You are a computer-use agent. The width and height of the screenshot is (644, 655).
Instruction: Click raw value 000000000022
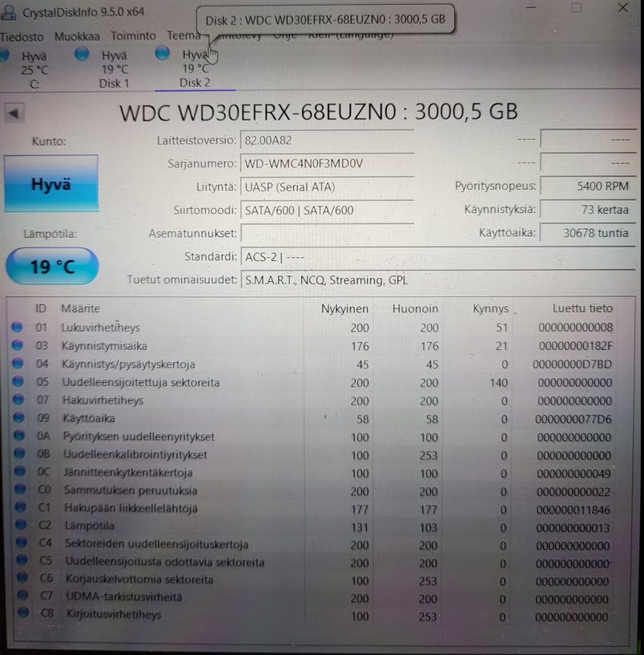pos(574,492)
